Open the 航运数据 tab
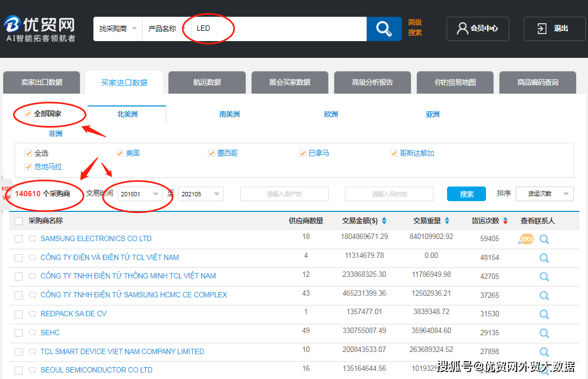This screenshot has width=588, height=379. 207,82
